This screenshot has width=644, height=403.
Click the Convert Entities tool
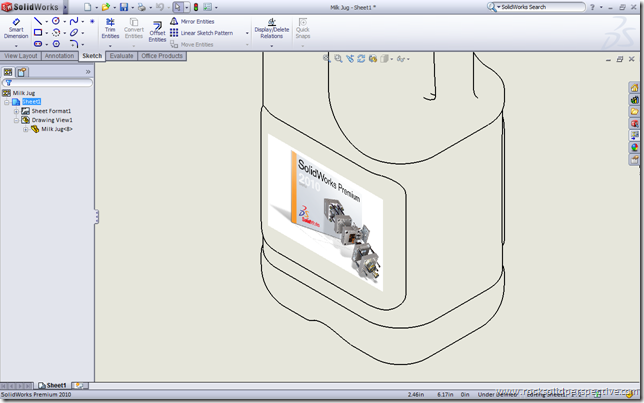(x=134, y=28)
